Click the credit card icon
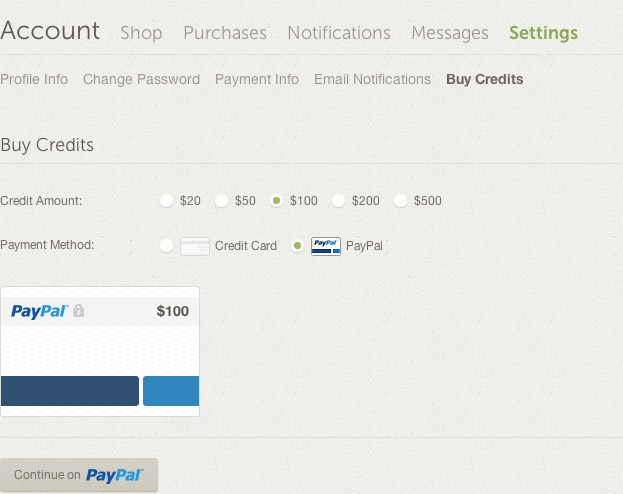623x494 pixels. point(195,246)
